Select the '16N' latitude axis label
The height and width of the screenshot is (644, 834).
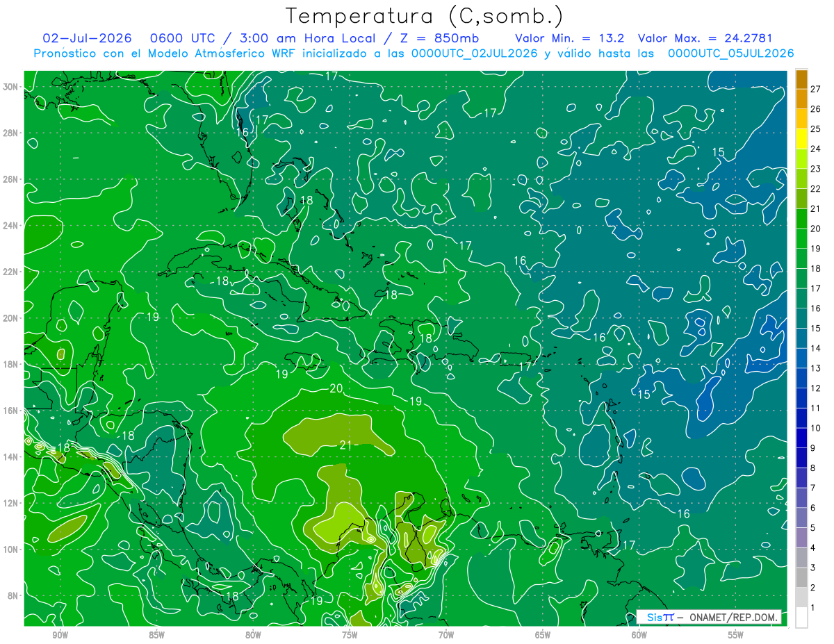pyautogui.click(x=10, y=411)
